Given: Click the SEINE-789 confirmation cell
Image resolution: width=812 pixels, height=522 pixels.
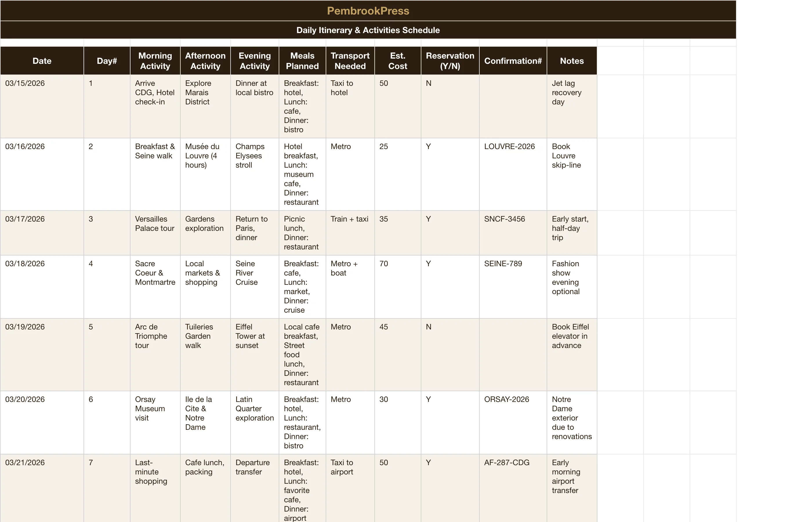Looking at the screenshot, I should pyautogui.click(x=513, y=287).
